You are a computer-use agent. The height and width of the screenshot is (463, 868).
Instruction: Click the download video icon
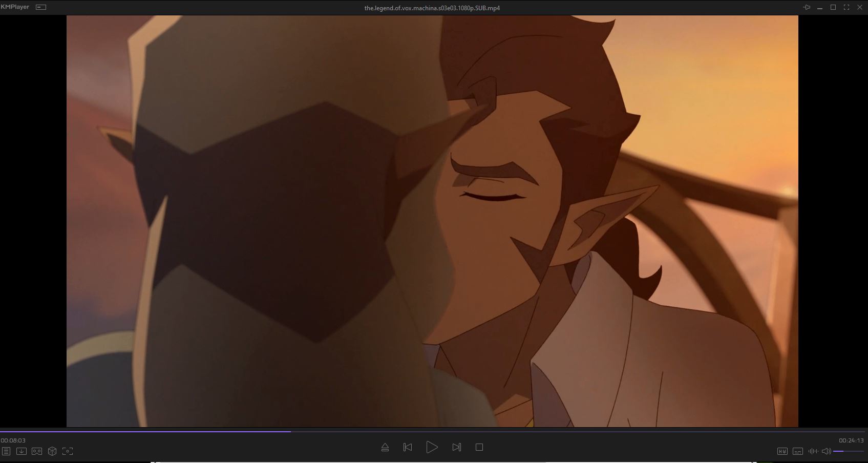point(22,451)
